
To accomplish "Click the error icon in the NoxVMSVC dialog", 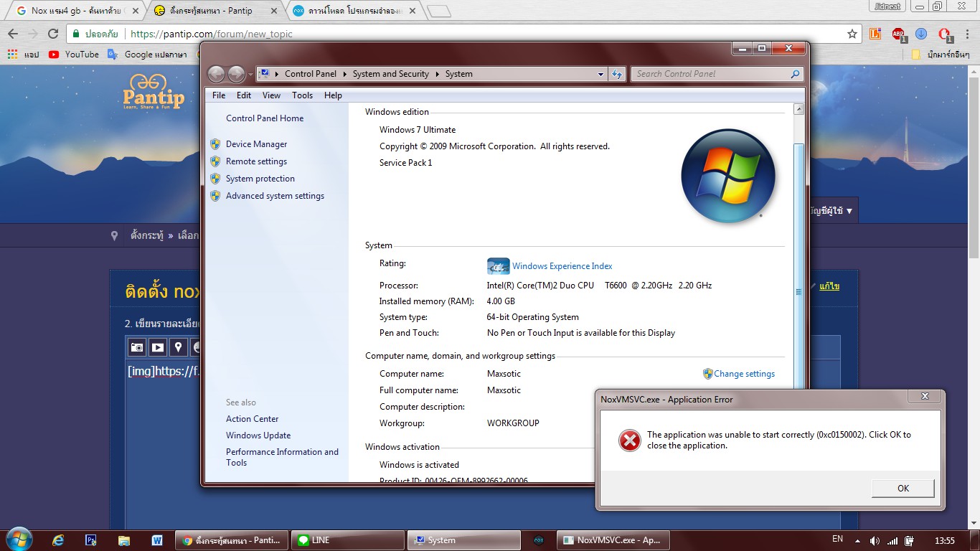I will click(x=629, y=441).
